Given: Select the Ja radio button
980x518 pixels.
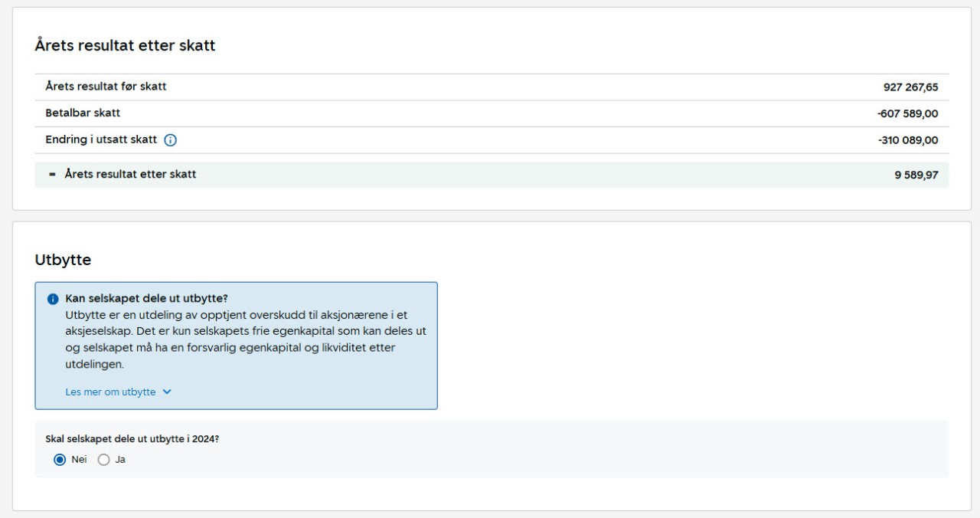Looking at the screenshot, I should (x=104, y=460).
